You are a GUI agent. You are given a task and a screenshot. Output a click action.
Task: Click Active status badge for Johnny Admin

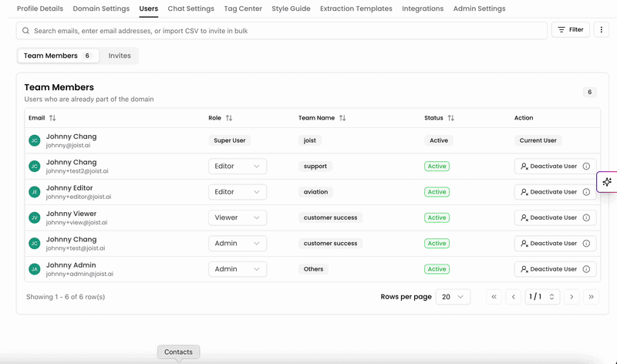point(437,269)
